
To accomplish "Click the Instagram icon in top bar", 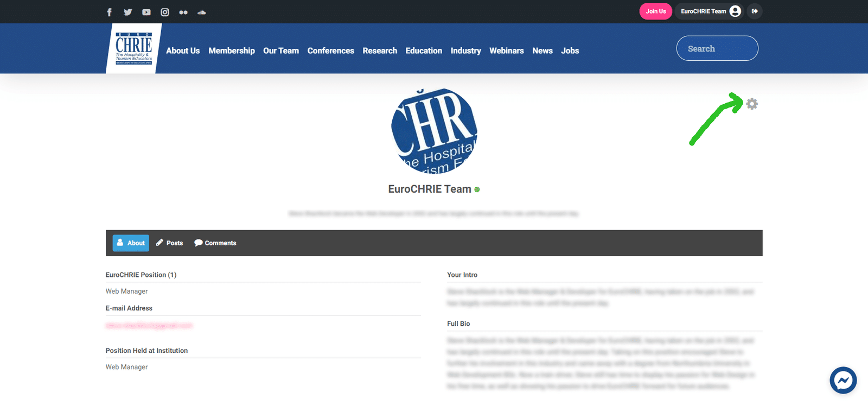I will point(165,12).
